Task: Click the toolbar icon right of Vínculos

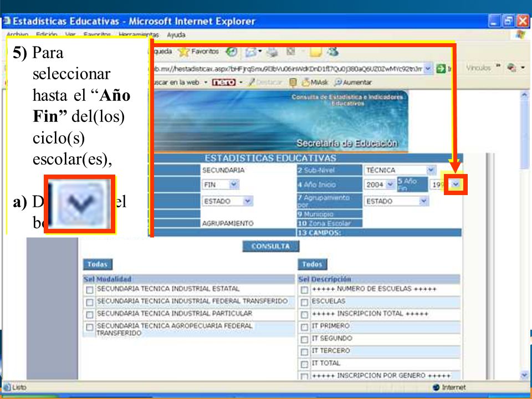Action: click(511, 68)
